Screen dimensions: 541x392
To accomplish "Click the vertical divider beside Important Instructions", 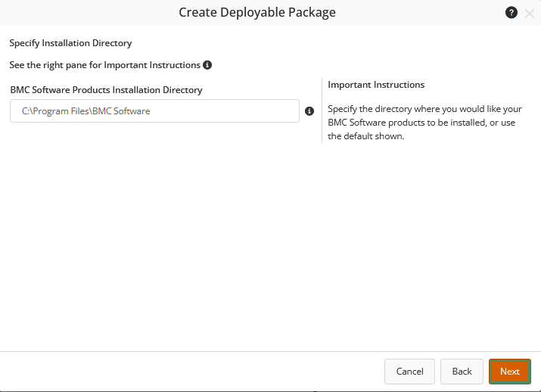I will (322, 110).
